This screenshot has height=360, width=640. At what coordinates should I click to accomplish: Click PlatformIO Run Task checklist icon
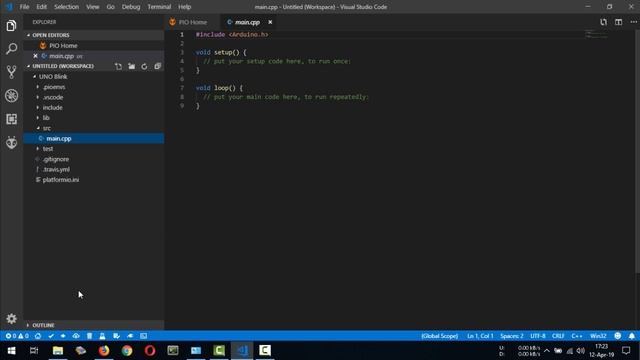click(116, 336)
